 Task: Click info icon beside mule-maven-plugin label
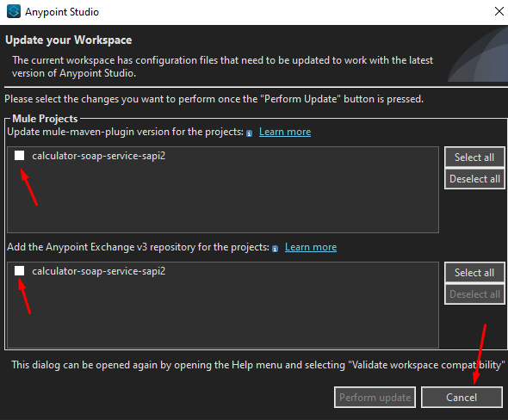(x=249, y=133)
